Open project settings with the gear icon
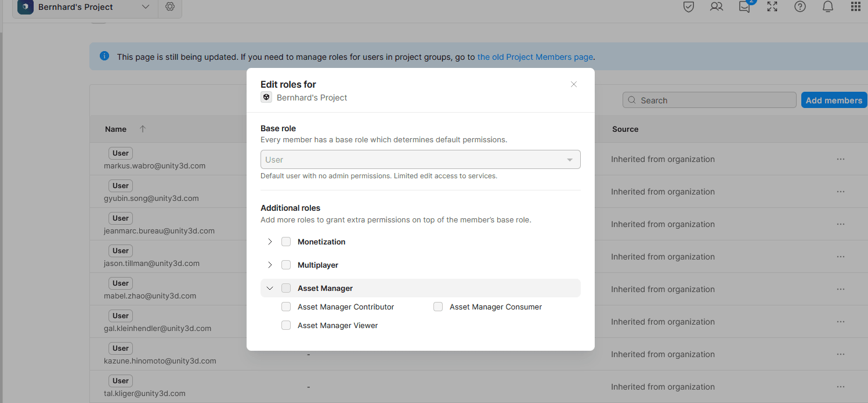 [x=170, y=7]
